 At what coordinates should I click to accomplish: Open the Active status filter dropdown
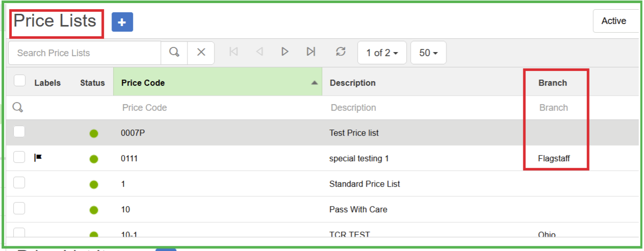click(x=615, y=21)
